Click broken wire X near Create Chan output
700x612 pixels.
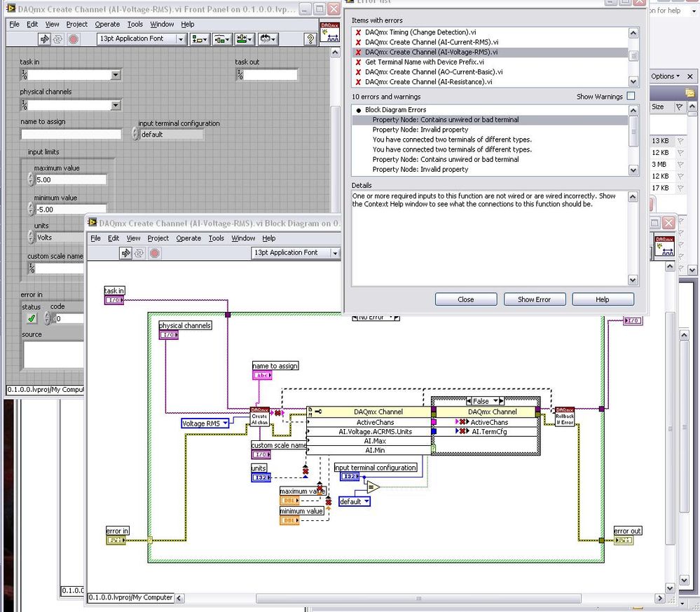277,413
